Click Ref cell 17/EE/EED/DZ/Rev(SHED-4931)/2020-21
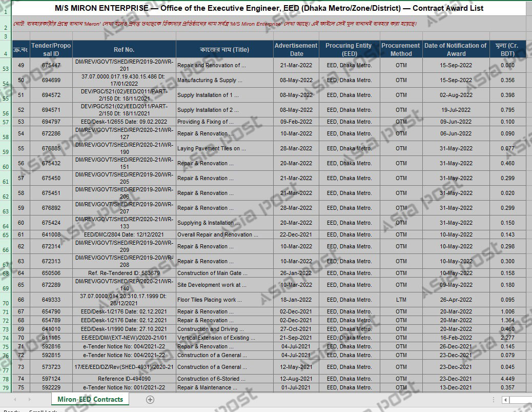Image resolution: width=532 pixels, height=412 pixels. coord(124,367)
